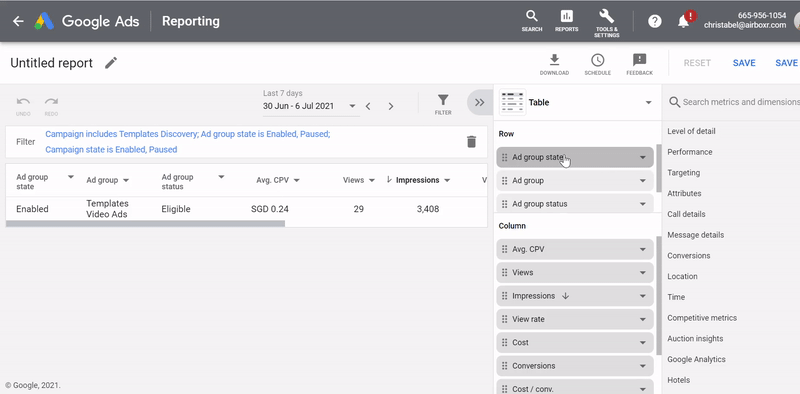Send feedback via Feedback icon

tap(639, 64)
